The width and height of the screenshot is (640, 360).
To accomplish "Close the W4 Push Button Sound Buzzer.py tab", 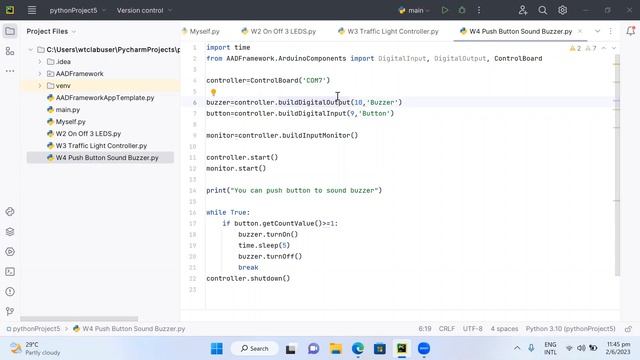I will [x=580, y=31].
